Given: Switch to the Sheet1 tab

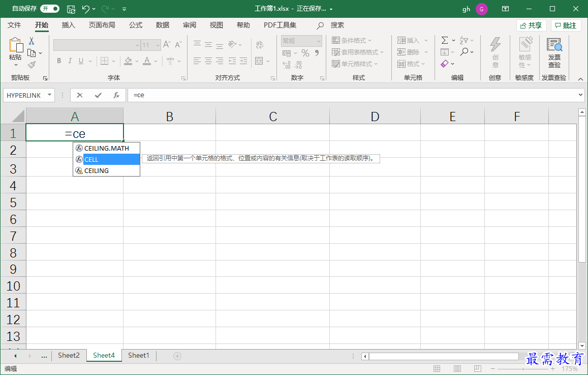Looking at the screenshot, I should 138,355.
